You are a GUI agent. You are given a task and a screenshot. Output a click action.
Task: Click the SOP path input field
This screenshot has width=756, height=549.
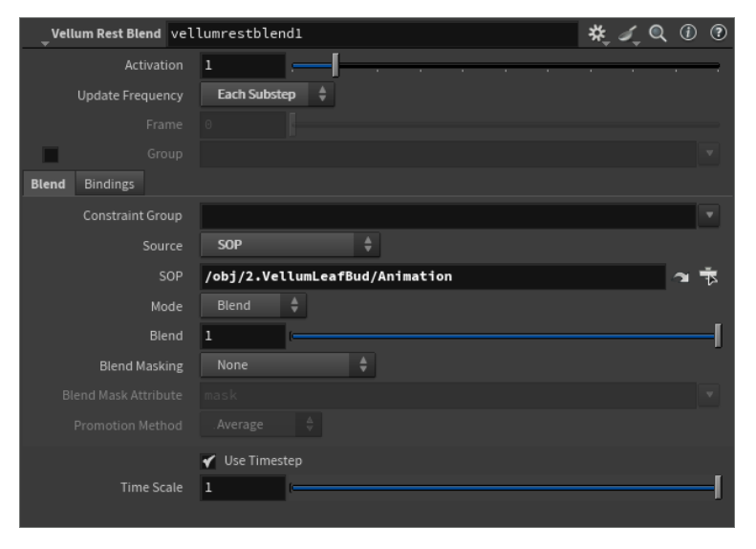pos(432,277)
